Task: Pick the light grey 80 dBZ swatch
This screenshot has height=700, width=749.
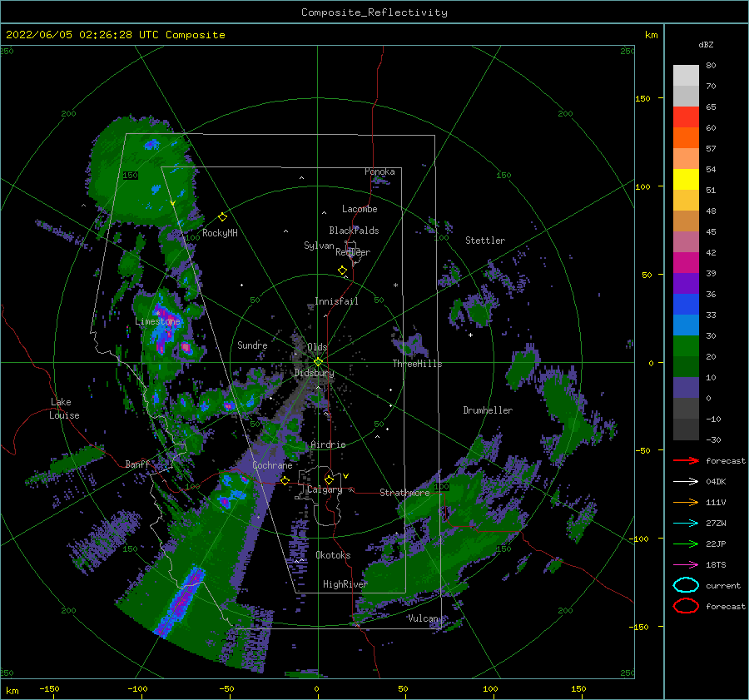Action: 686,76
